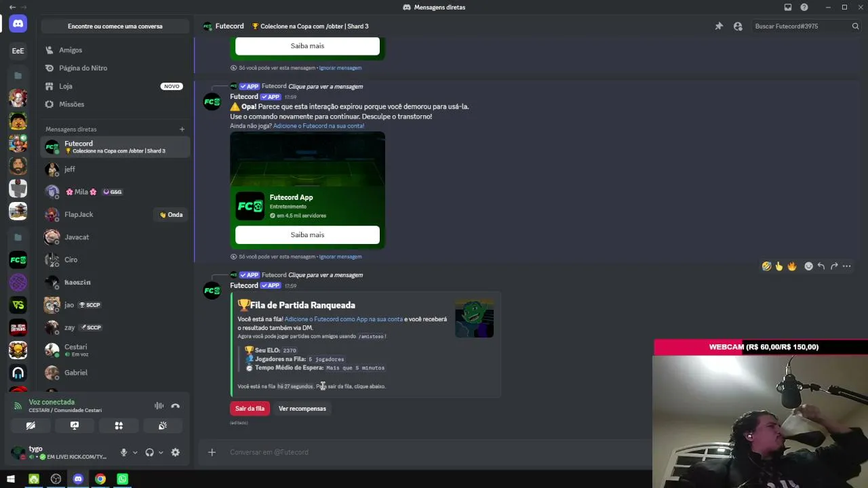Open the Discord inbox
Viewport: 868px width, 488px height.
click(788, 7)
